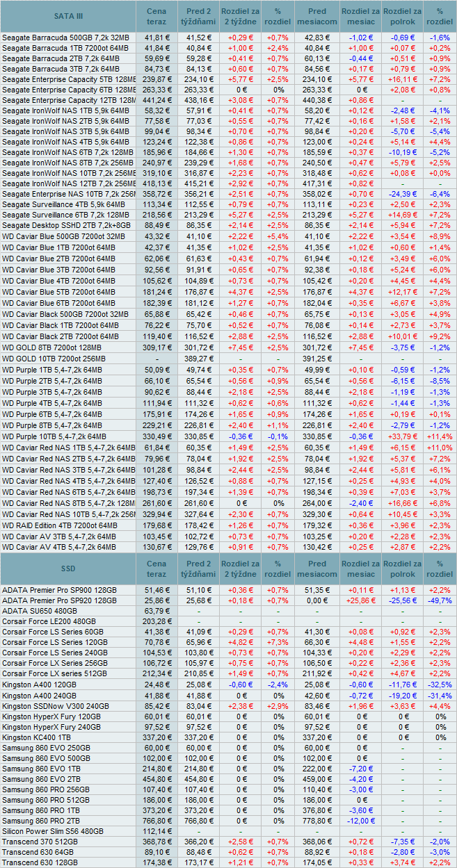457x868 pixels.
Task: Select Samsung 860 EVO 250GB name
Action: 46,748
